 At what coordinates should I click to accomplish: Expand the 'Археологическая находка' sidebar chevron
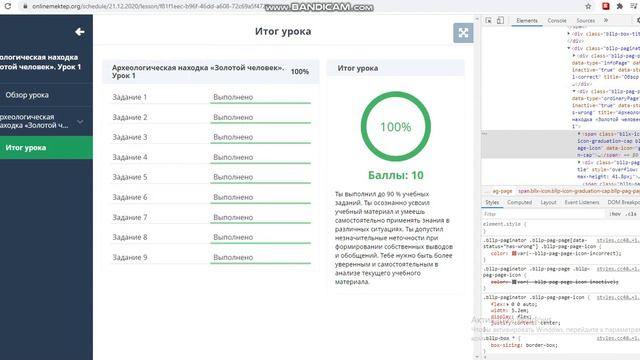coord(80,122)
